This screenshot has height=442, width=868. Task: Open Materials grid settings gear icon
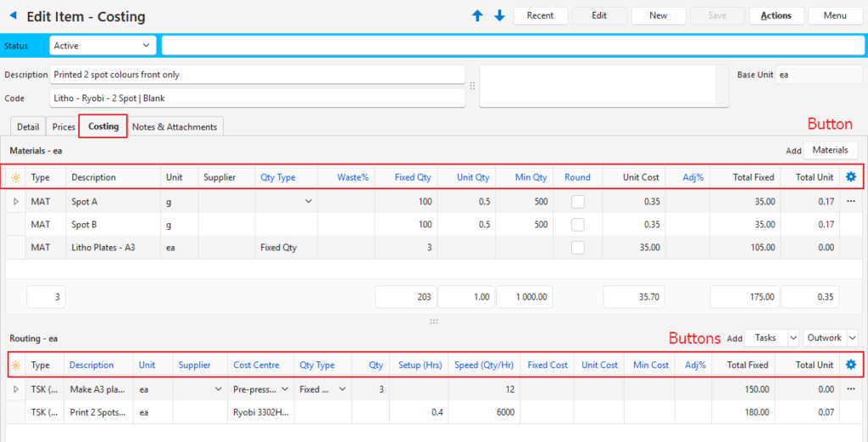pos(851,177)
